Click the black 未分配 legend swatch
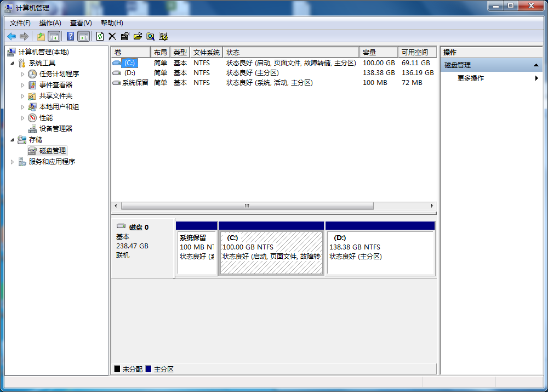 (x=117, y=369)
